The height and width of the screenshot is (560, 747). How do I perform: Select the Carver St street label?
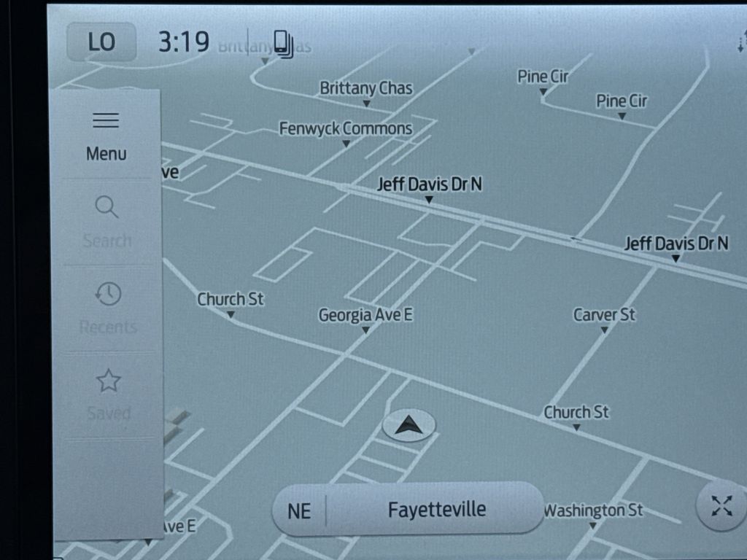(604, 315)
